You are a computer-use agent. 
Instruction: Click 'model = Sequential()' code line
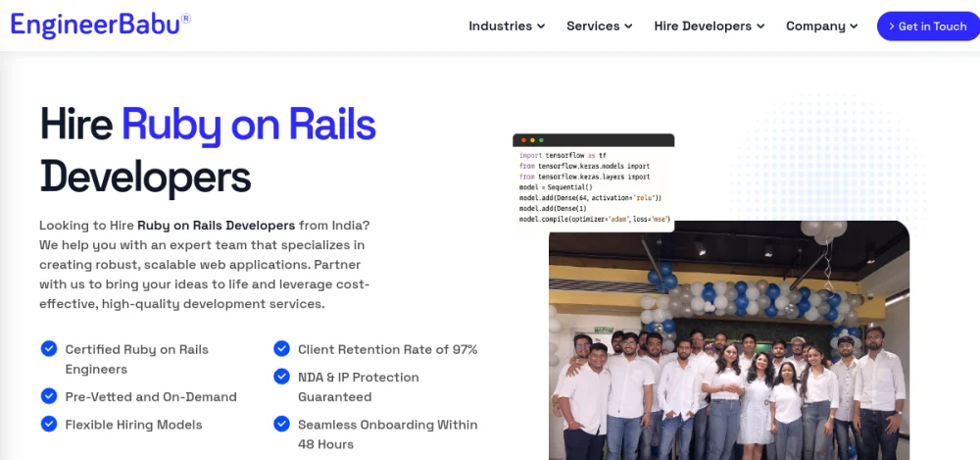[x=556, y=187]
